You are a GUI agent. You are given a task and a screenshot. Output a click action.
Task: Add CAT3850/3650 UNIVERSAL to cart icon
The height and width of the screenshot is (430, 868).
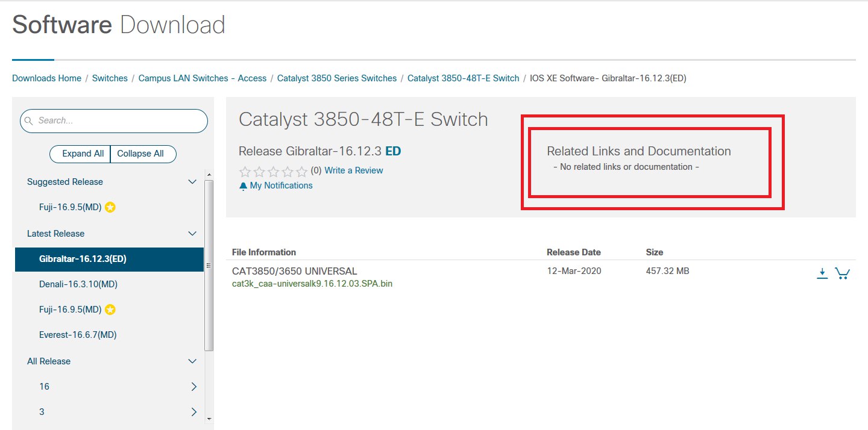tap(842, 273)
